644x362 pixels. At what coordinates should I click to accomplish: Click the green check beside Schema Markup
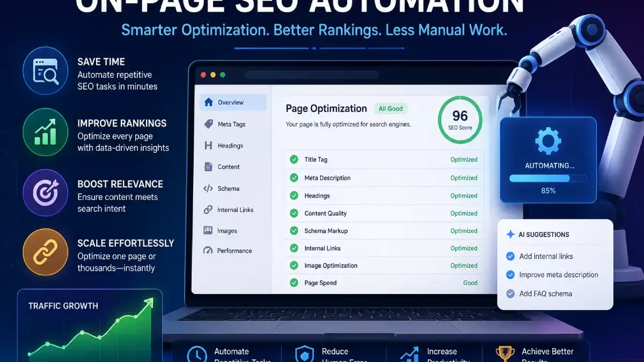[294, 231]
